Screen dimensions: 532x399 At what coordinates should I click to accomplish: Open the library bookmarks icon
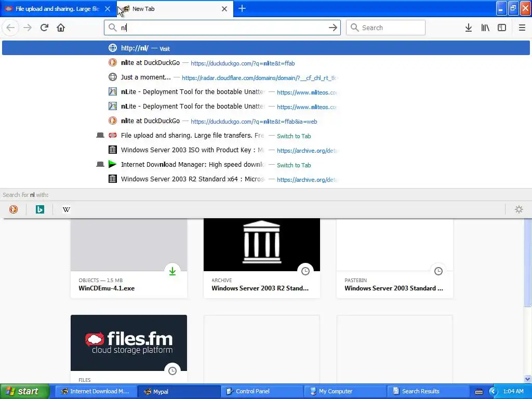coord(485,28)
